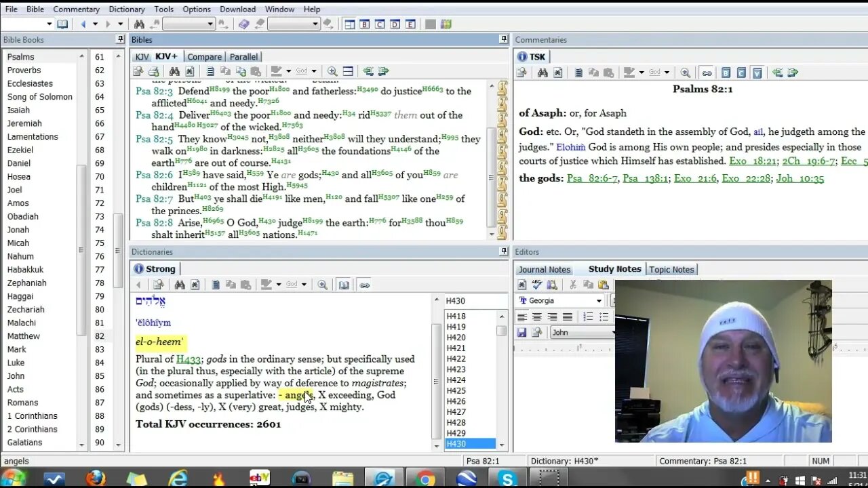Zoom in with magnifier in Commentaries toolbar

686,73
